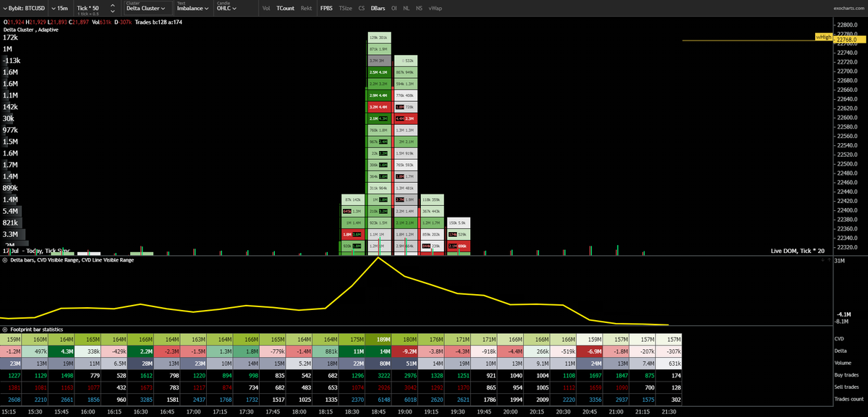Click the 22500.0 price axis label
The height and width of the screenshot is (417, 868).
click(x=847, y=163)
